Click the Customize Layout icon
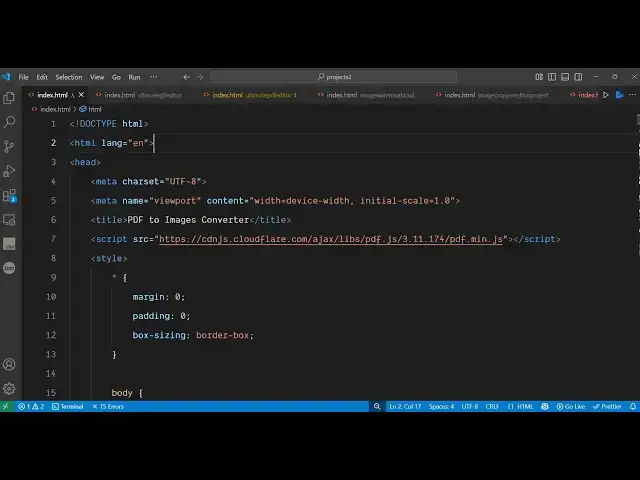The height and width of the screenshot is (480, 640). pos(539,77)
